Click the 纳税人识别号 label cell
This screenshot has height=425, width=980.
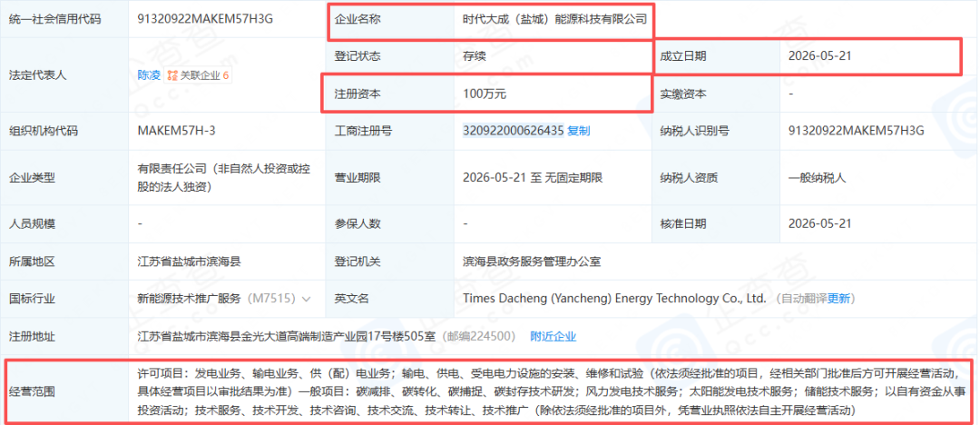[716, 131]
